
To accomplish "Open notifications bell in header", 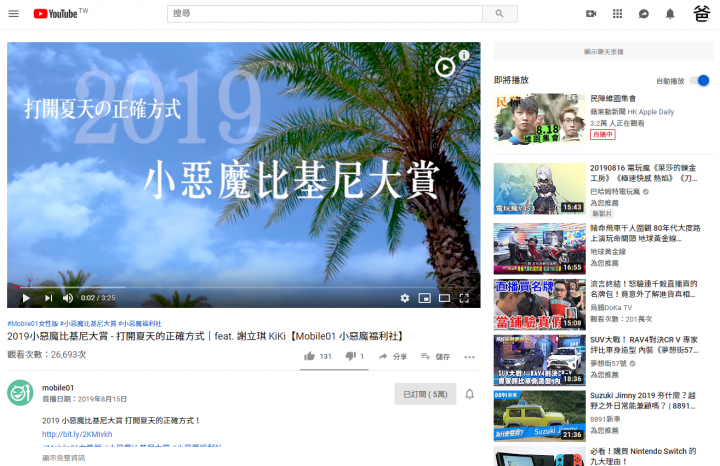I will coord(670,14).
